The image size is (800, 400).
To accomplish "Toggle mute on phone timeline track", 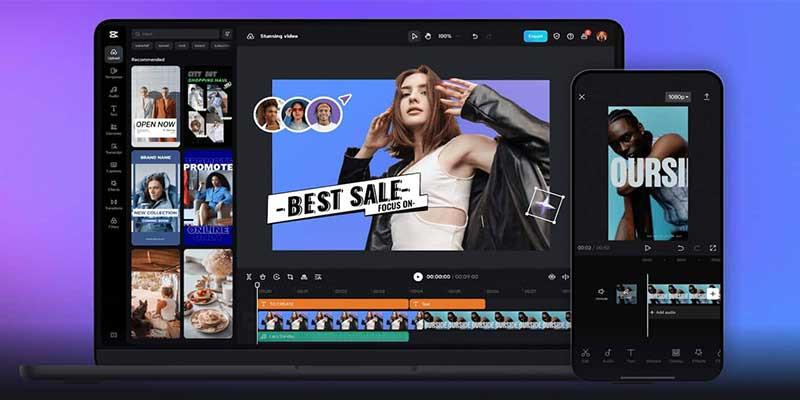I will [602, 292].
